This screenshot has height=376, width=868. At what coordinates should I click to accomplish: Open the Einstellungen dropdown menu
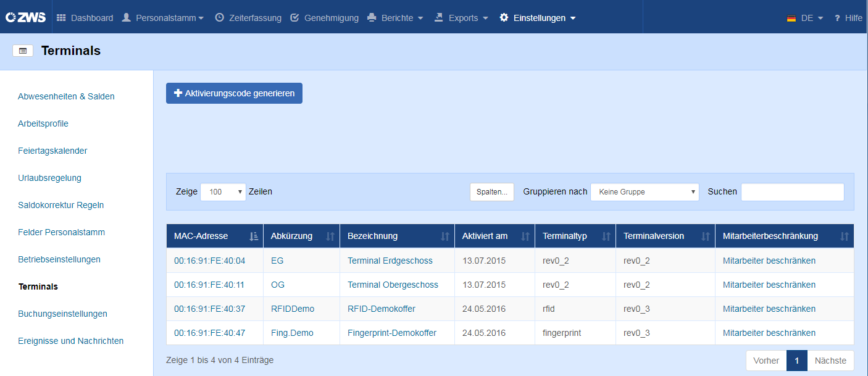(x=538, y=18)
